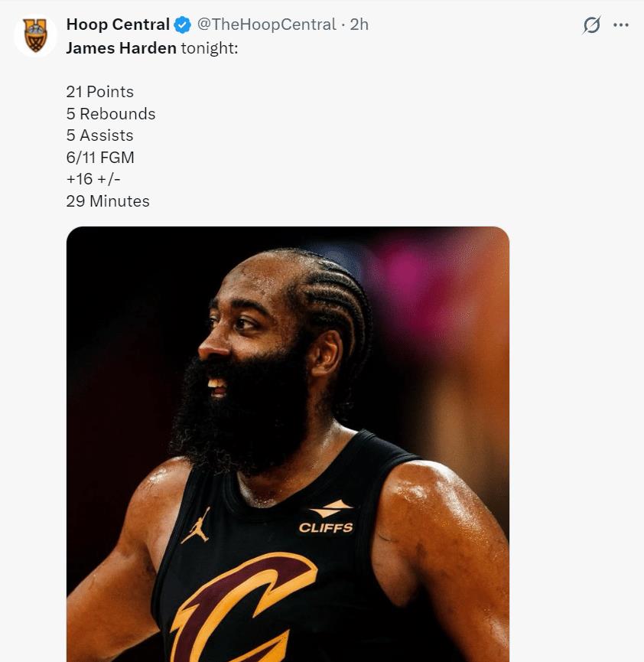Open the @TheHoopCentral handle link

[267, 24]
